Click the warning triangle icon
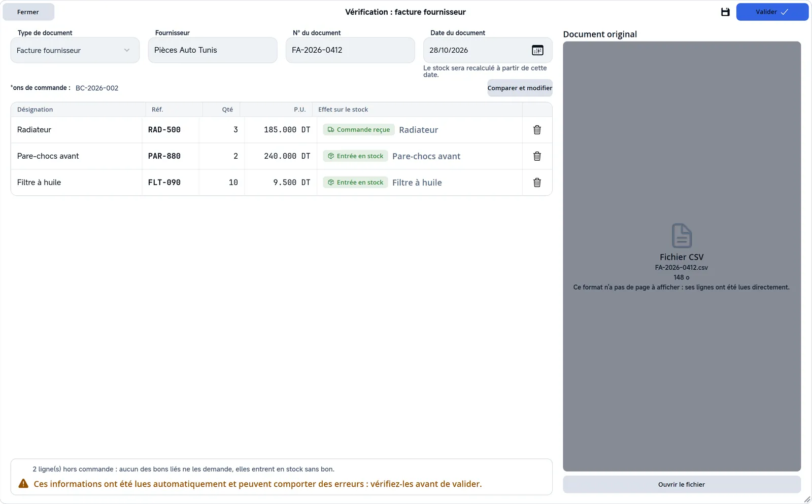812x504 pixels. [x=23, y=484]
